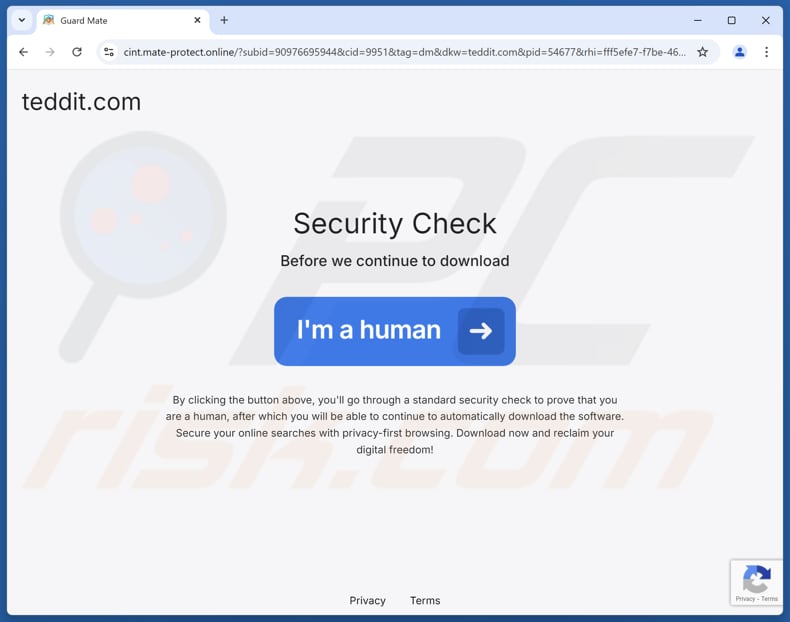This screenshot has width=790, height=622.
Task: Open the Chrome three-dot menu
Action: (766, 52)
